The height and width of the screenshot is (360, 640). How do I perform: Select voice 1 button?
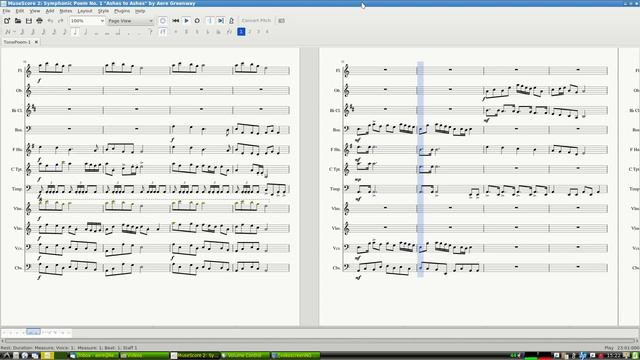[241, 31]
